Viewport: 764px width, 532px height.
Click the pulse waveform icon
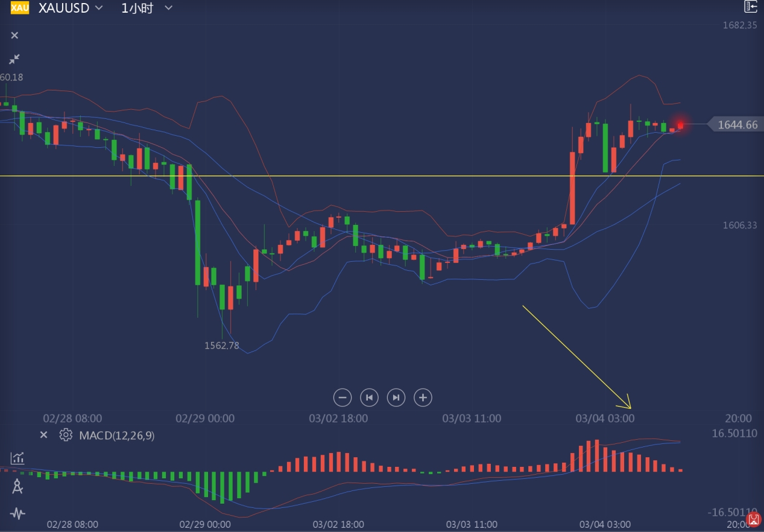click(x=17, y=514)
